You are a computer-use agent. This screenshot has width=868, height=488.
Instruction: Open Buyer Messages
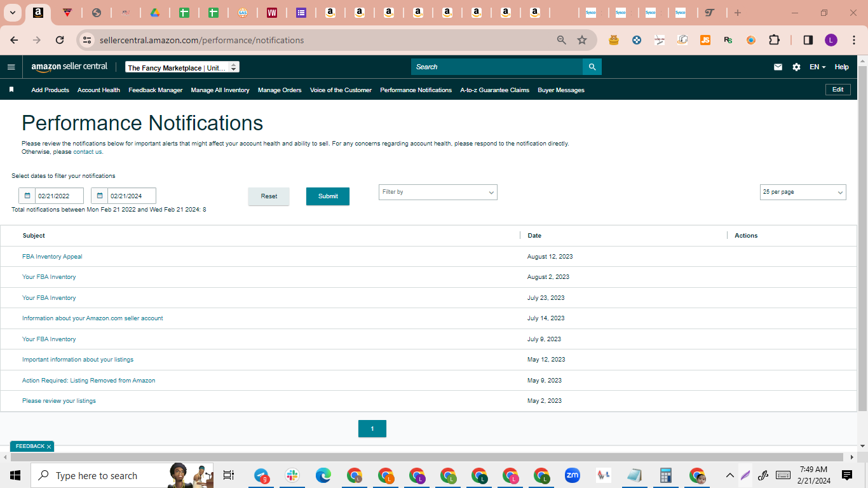click(561, 90)
